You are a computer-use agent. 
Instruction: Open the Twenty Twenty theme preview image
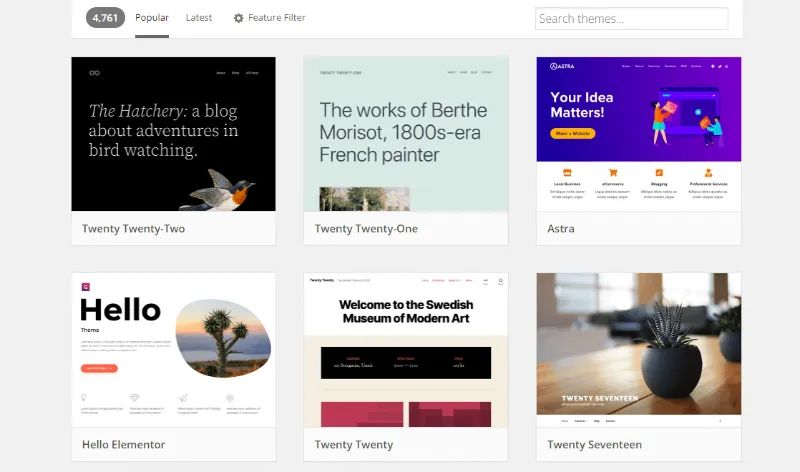tap(406, 350)
